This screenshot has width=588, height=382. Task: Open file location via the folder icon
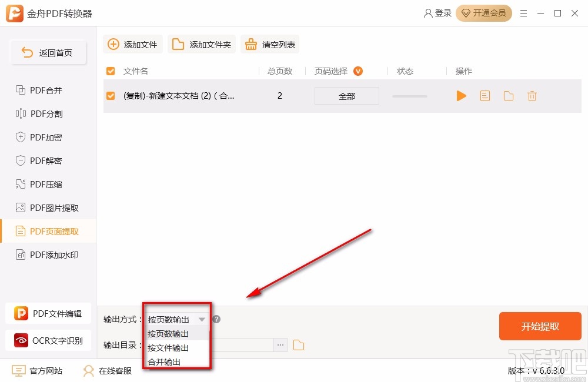[x=507, y=96]
